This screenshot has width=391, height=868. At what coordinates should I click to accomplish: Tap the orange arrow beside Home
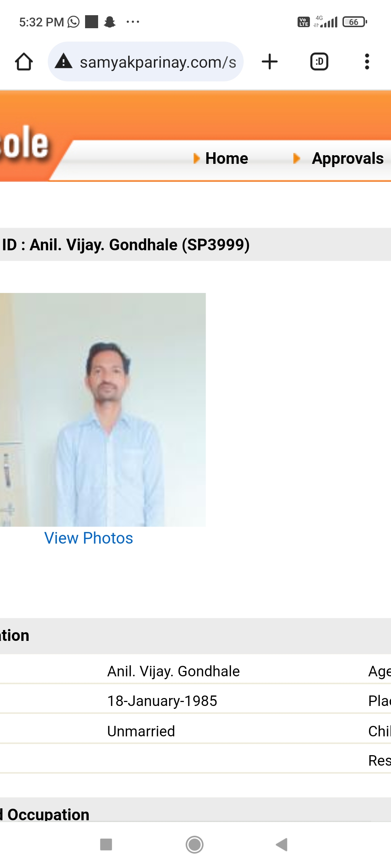[x=197, y=158]
